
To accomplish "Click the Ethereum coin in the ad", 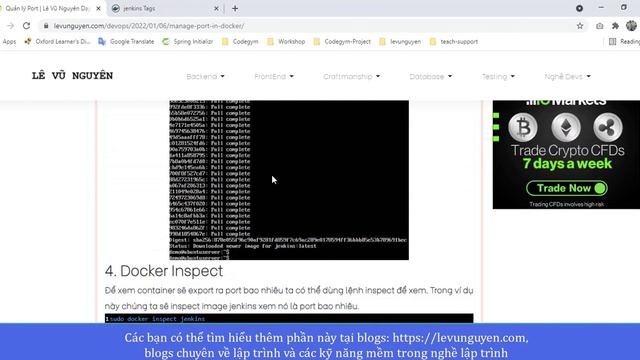I will click(566, 127).
